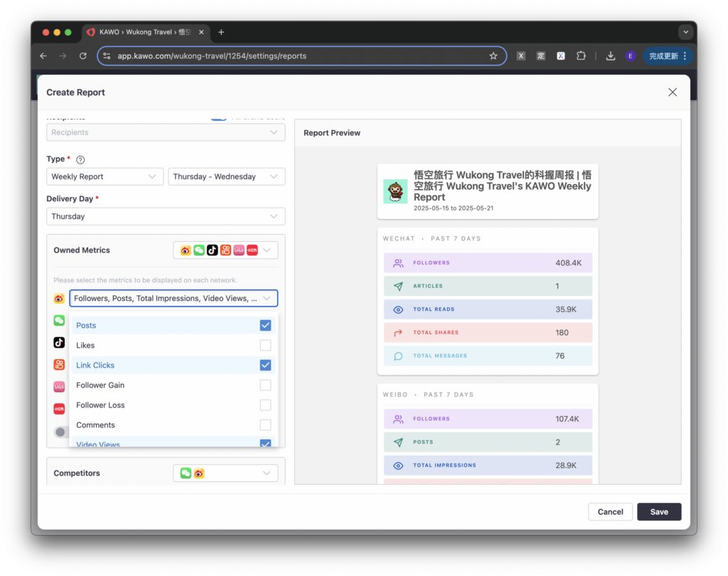Open the Competitors network dropdown
728x576 pixels.
coord(225,473)
